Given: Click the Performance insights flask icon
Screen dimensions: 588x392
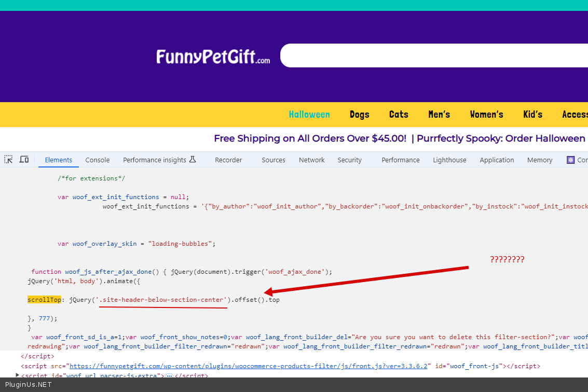Looking at the screenshot, I should coord(193,160).
